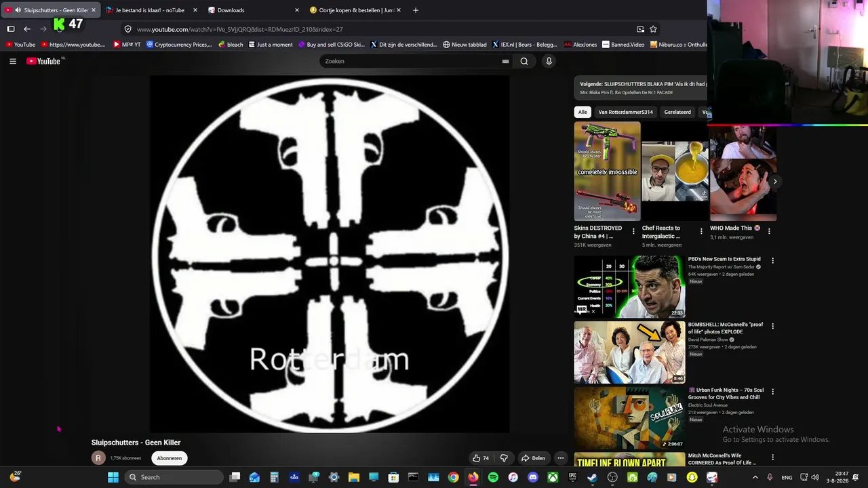Viewport: 868px width, 488px height.
Task: Open the on-screen keyboard icon in search box
Action: pyautogui.click(x=505, y=61)
